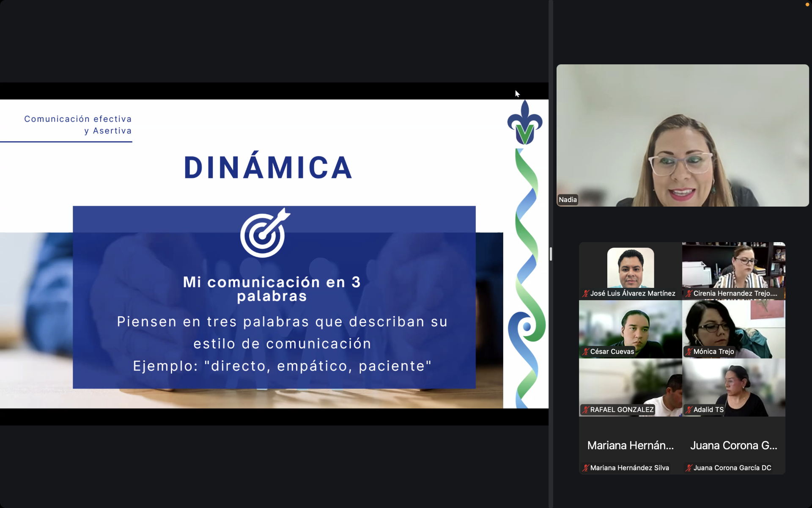Click José Luis Álvarez Martínez's profile picture

[630, 268]
